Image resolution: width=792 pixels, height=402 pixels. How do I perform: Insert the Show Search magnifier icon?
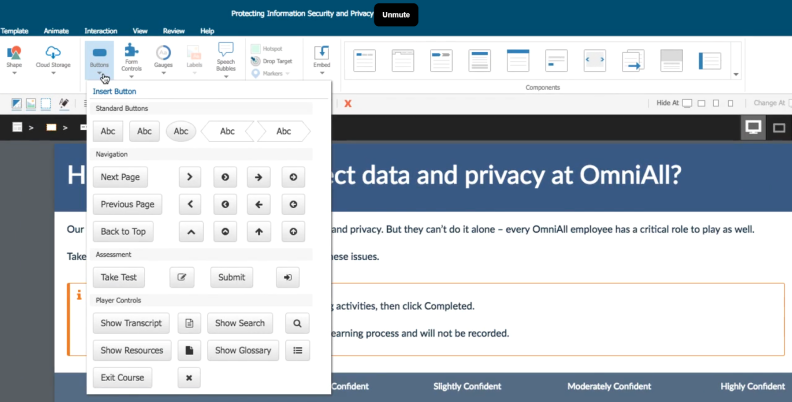tap(297, 323)
